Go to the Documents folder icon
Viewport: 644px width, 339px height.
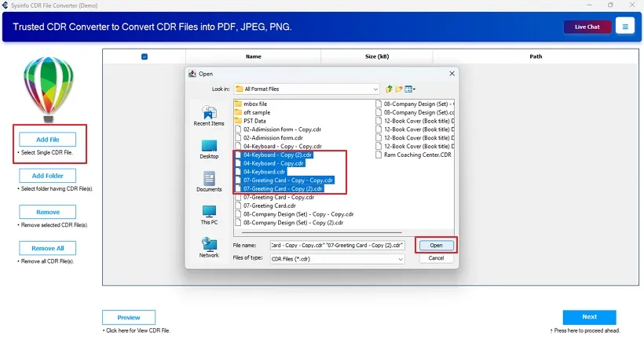209,180
